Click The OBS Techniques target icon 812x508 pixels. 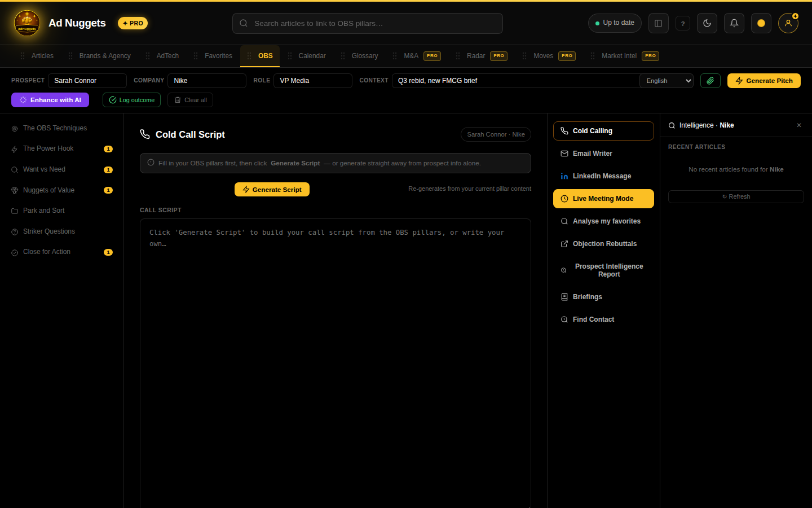point(15,129)
